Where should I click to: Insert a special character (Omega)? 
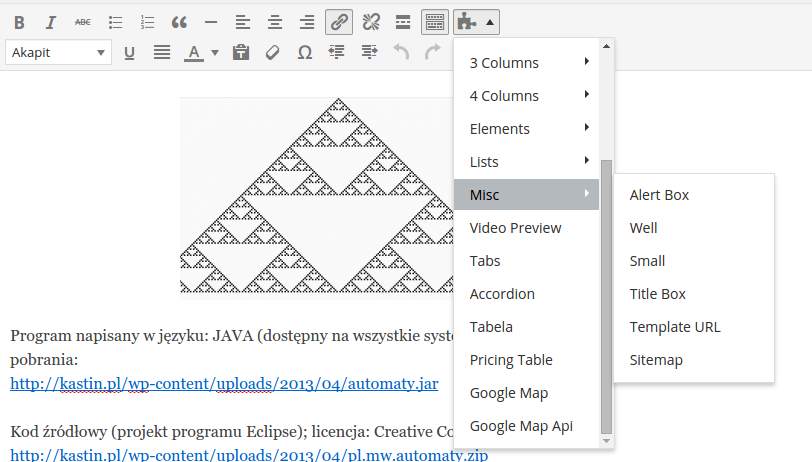tap(305, 52)
